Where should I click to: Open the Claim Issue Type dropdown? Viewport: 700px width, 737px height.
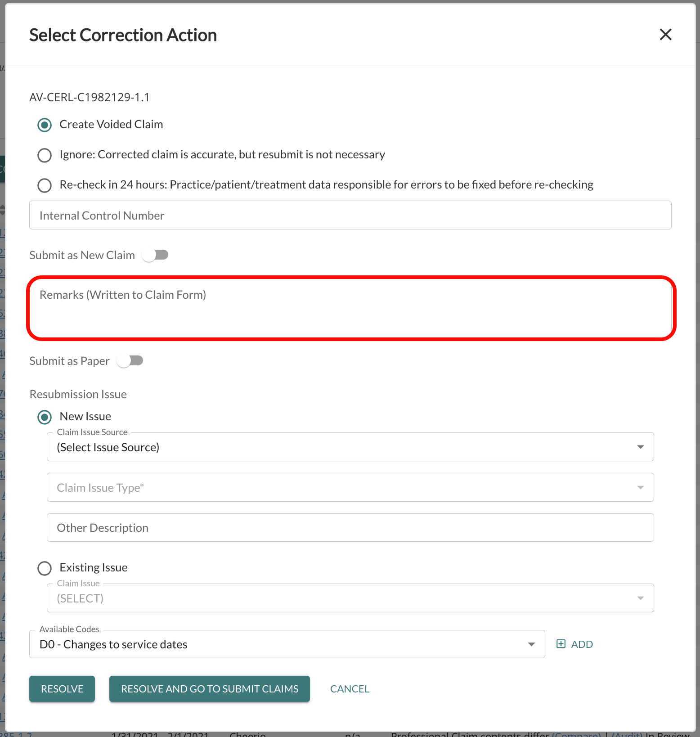[x=641, y=487]
